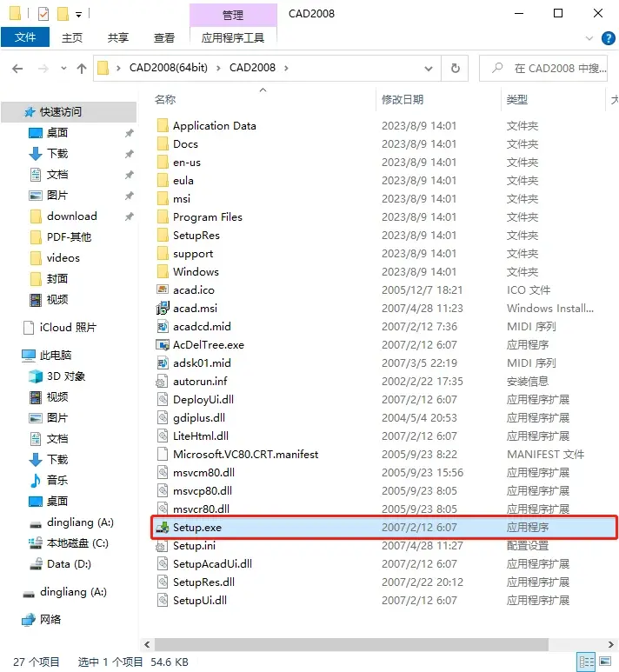Expand the chevron after CAD2008 breadcrumb
The height and width of the screenshot is (672, 619).
(286, 68)
